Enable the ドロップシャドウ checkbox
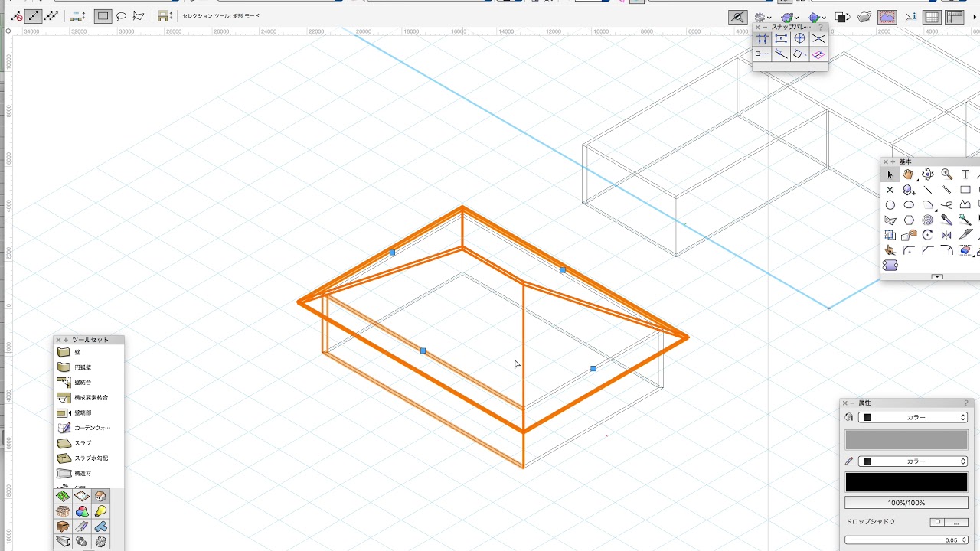Screen dimensions: 980x551 tap(937, 522)
